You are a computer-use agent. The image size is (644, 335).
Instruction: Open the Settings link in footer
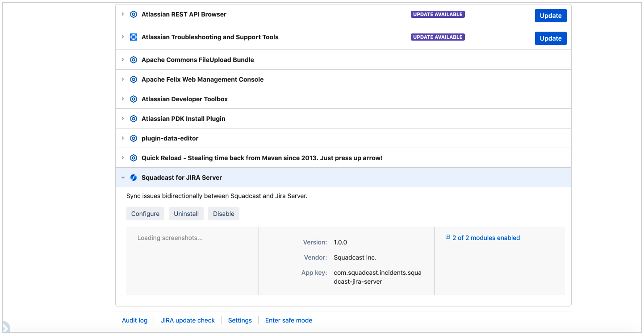pyautogui.click(x=240, y=320)
